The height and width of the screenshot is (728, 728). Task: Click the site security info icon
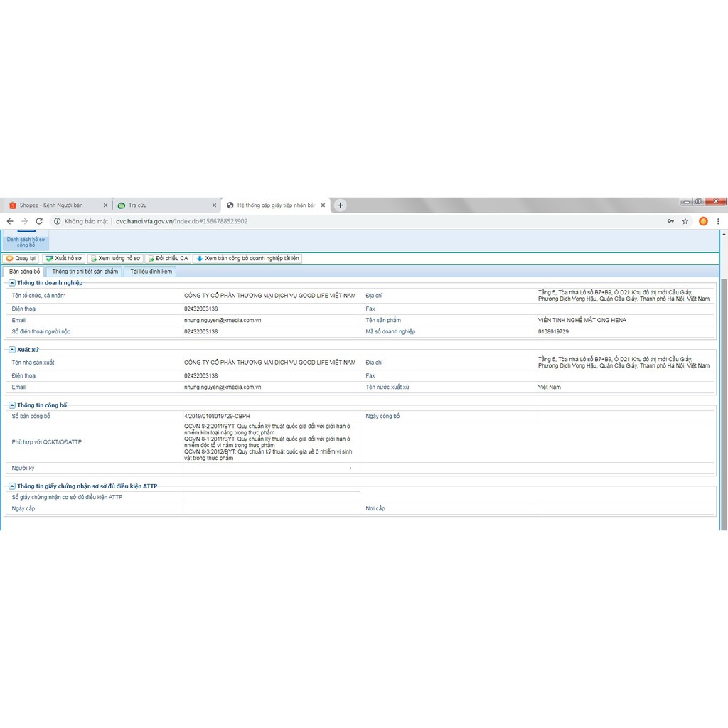click(58, 221)
